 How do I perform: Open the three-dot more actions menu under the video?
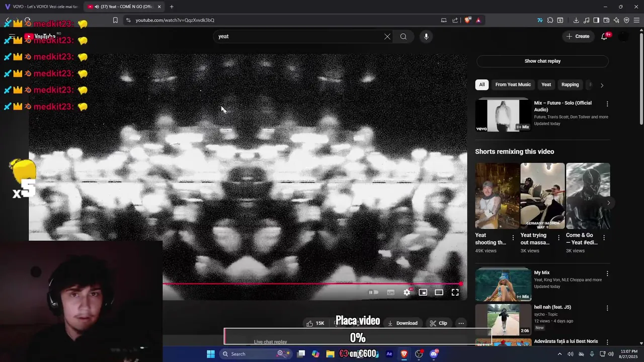[x=461, y=323]
